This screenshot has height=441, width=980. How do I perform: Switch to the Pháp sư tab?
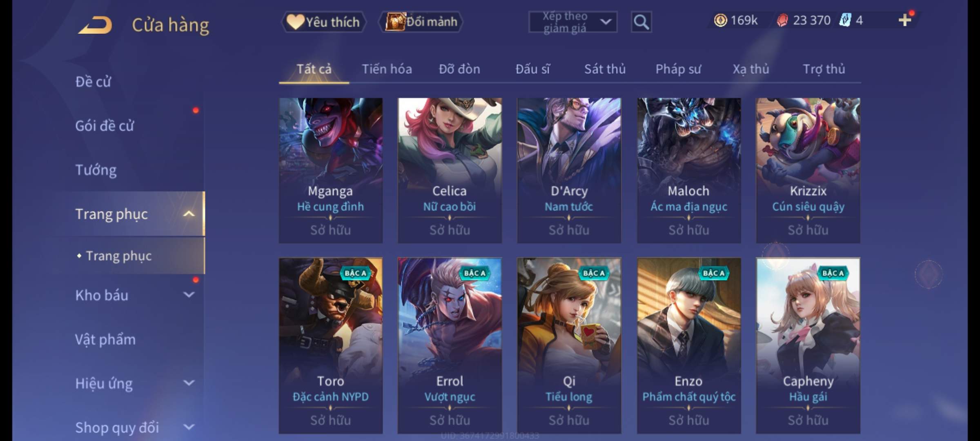678,69
